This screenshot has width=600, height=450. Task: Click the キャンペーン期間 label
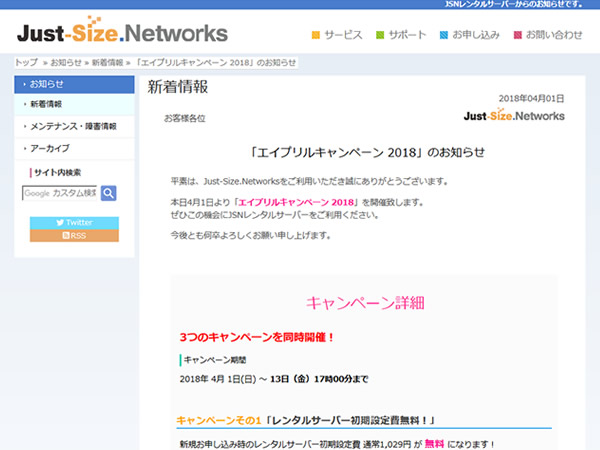[215, 360]
